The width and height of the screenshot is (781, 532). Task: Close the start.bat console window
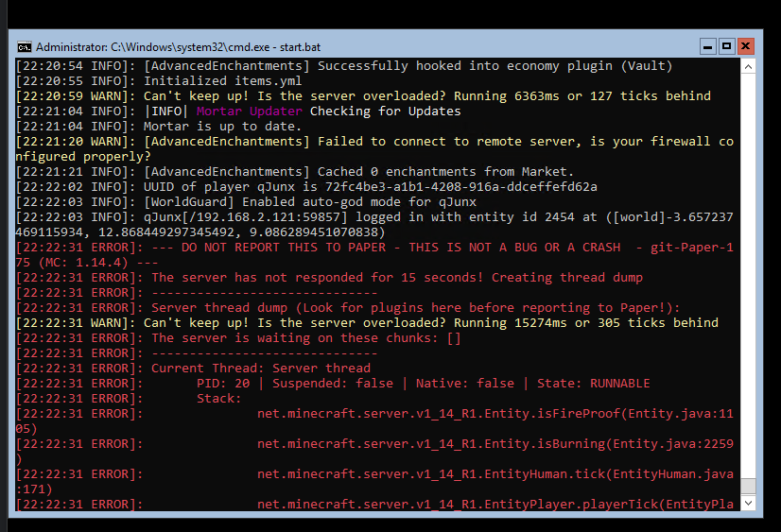tap(746, 46)
